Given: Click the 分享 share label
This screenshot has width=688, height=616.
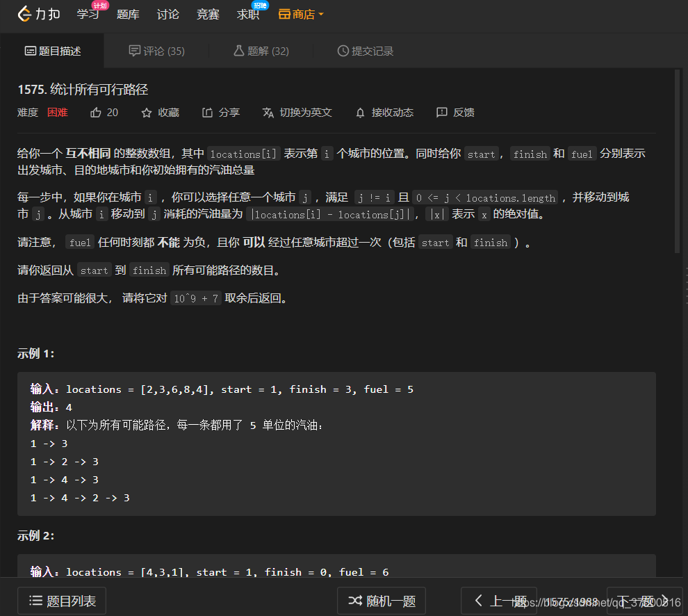Looking at the screenshot, I should coord(229,113).
